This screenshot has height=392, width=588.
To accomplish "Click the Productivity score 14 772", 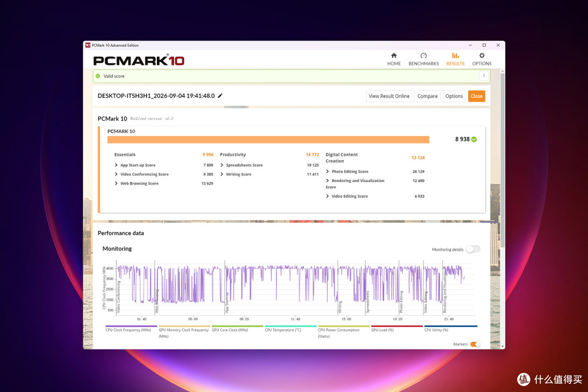I will 313,155.
